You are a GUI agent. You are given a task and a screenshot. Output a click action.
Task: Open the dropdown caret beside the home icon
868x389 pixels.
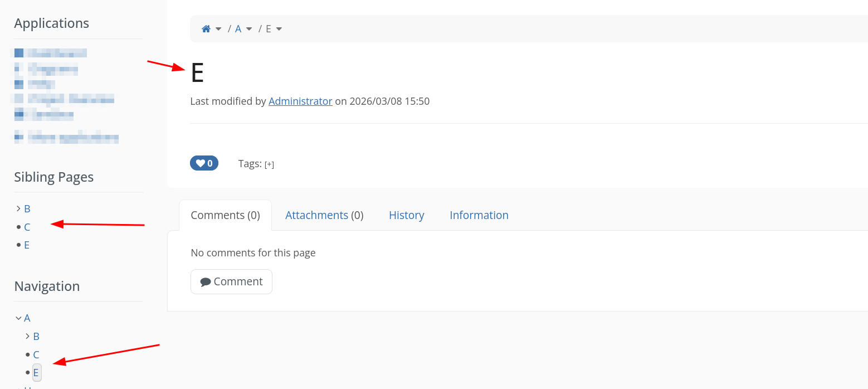pyautogui.click(x=218, y=29)
